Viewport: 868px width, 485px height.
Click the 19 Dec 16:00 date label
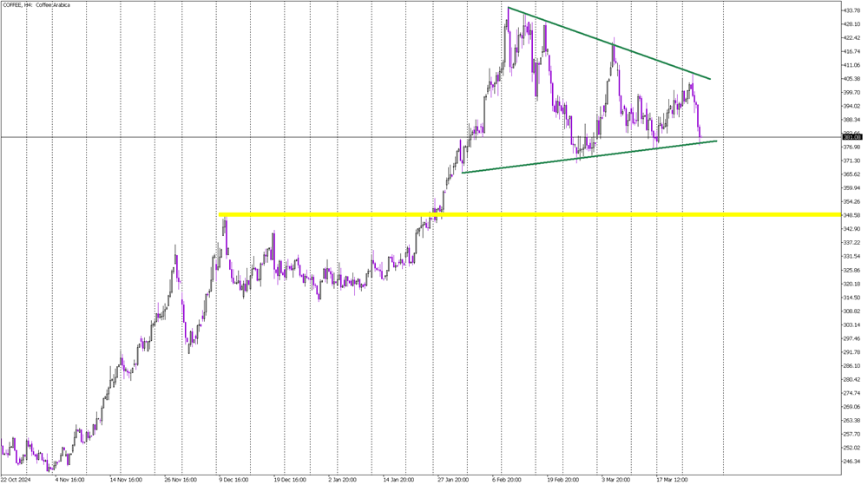point(290,480)
